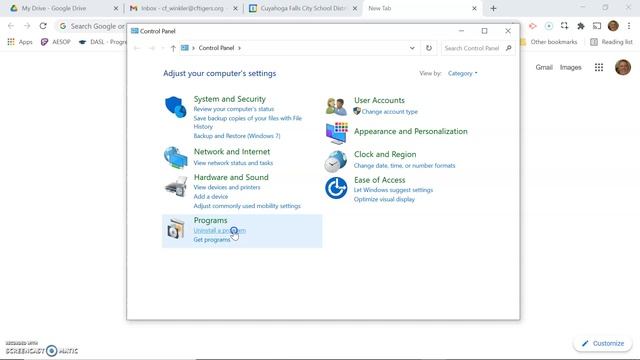640x360 pixels.
Task: Click Google account profile picture on page
Action: click(x=623, y=67)
